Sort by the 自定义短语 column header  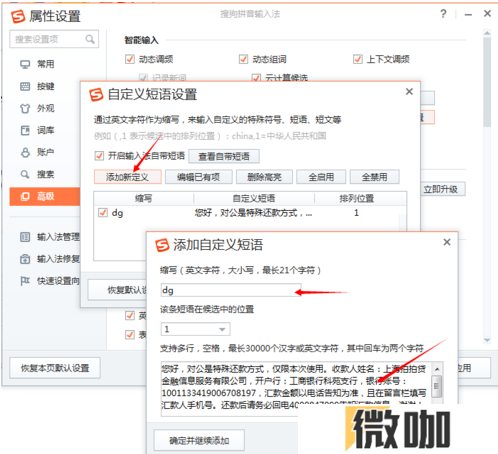(254, 199)
